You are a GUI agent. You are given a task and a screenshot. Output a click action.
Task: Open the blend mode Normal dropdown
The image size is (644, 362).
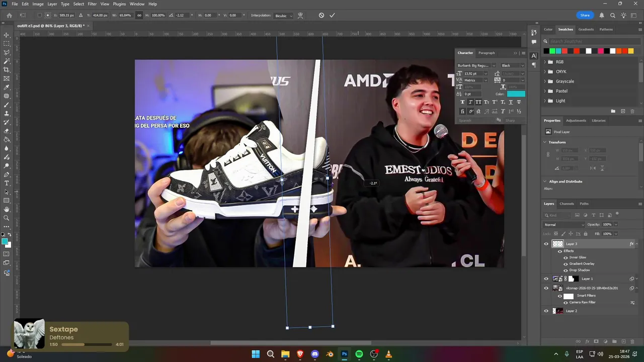[x=564, y=225]
